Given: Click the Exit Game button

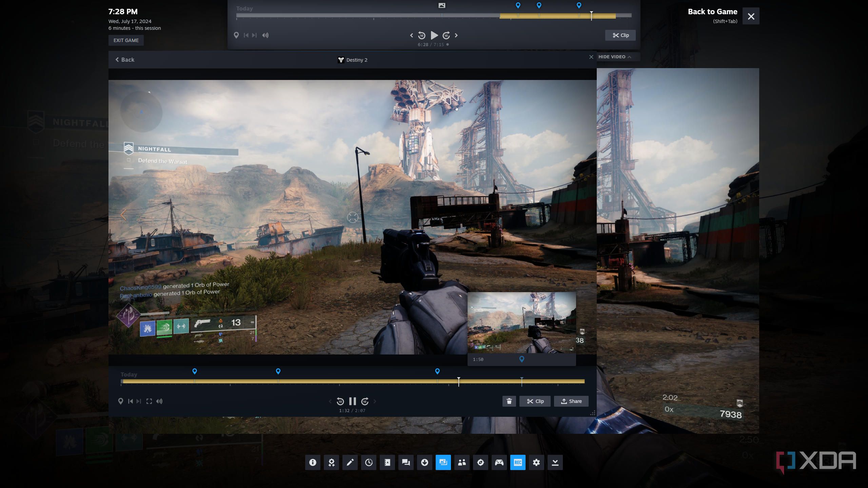Looking at the screenshot, I should click(126, 40).
